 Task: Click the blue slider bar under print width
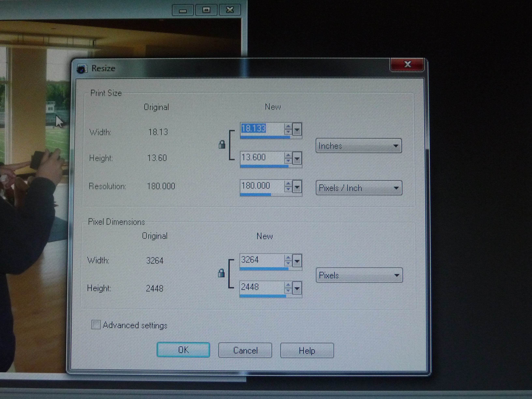tap(265, 137)
